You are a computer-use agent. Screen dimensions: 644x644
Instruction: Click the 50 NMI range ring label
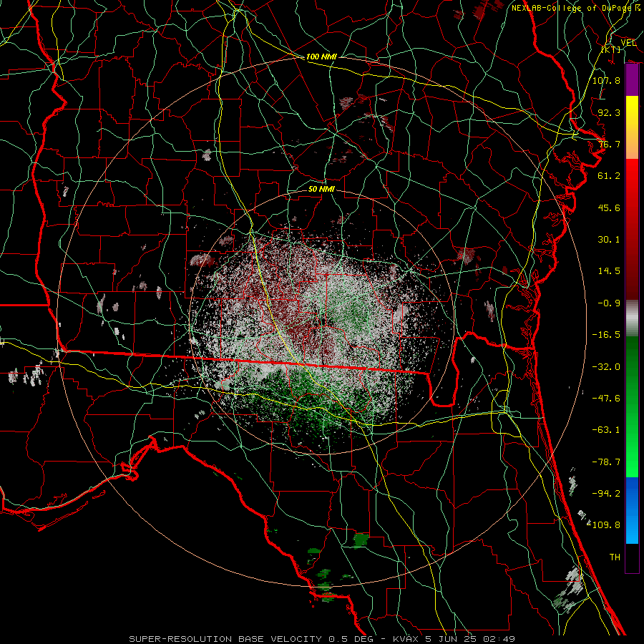click(321, 189)
